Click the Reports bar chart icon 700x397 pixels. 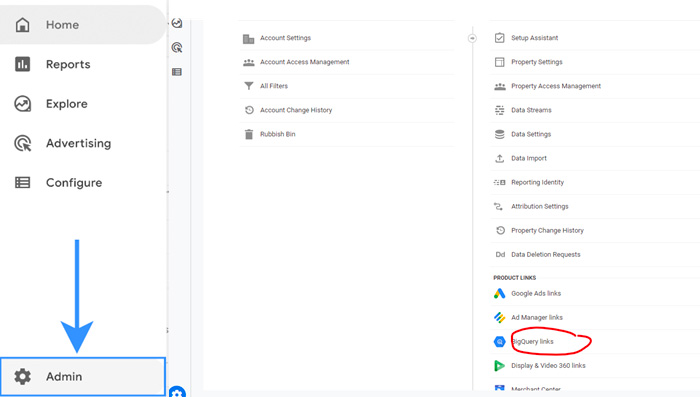coord(22,64)
